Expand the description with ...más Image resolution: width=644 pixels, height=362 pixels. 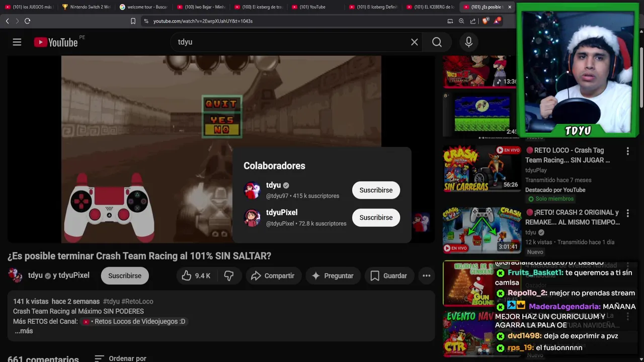coord(24,331)
